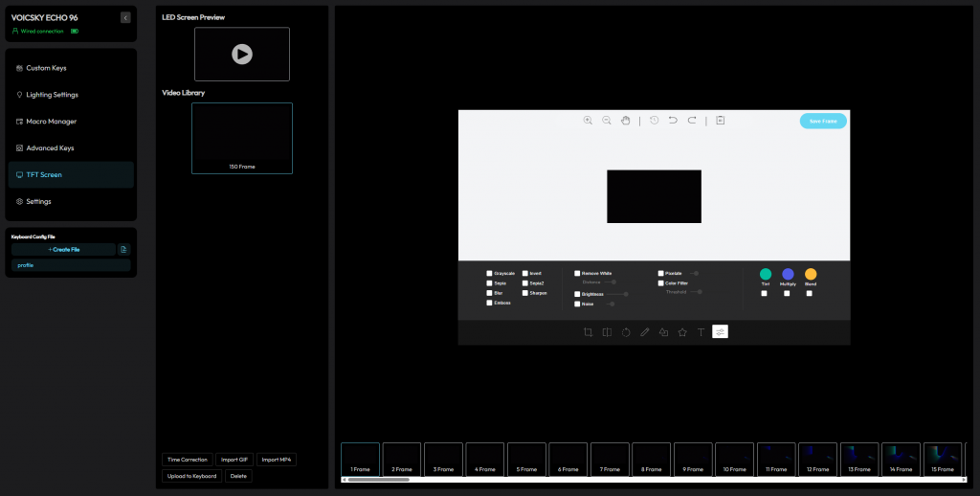The height and width of the screenshot is (496, 980).
Task: Redo the last edit
Action: pos(692,120)
